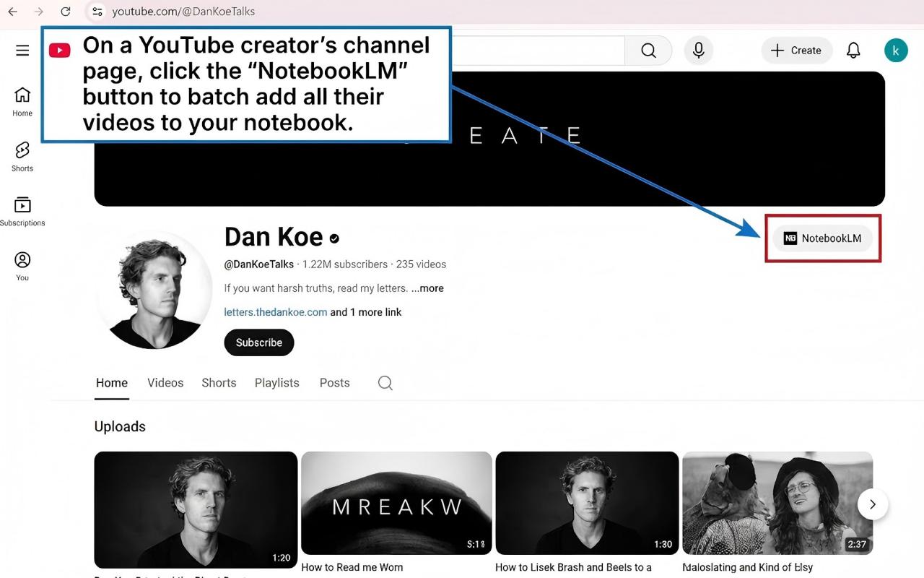Click the Dan Koe profile picture
The width and height of the screenshot is (924, 578).
coord(153,290)
